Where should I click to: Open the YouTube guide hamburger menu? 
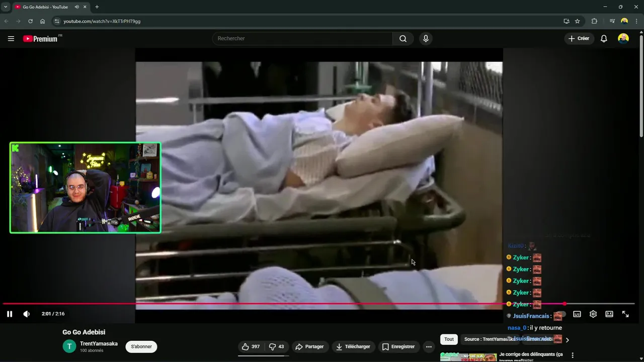tap(11, 39)
